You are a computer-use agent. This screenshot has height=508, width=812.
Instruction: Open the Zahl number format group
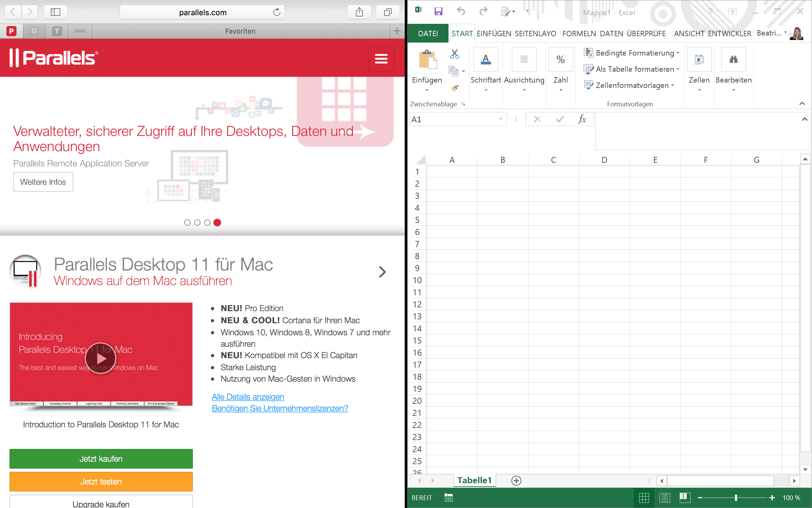click(560, 70)
